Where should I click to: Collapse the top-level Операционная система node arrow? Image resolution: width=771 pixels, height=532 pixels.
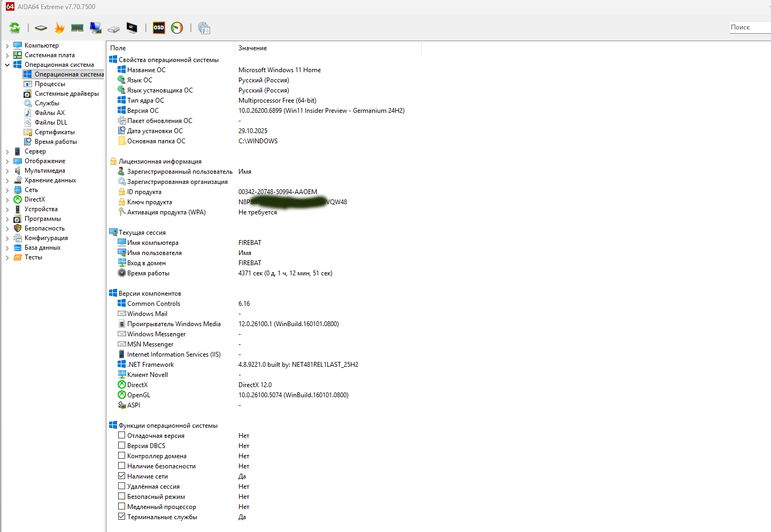pyautogui.click(x=7, y=65)
